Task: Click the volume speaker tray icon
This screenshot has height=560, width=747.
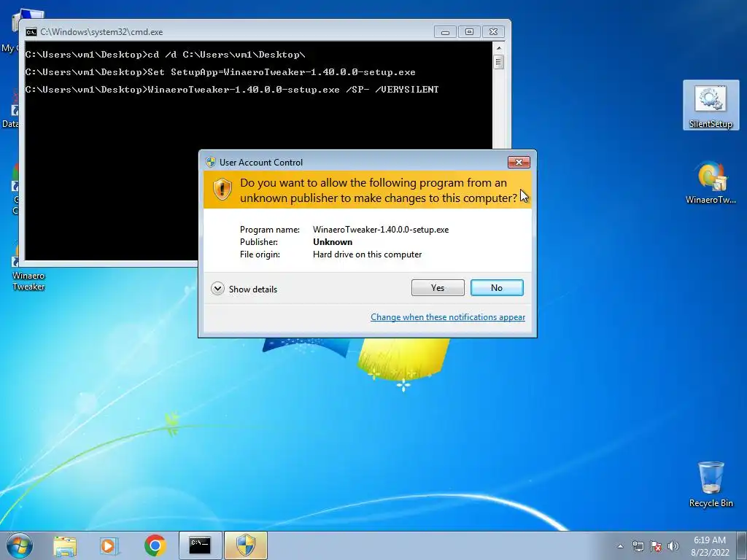Action: pyautogui.click(x=673, y=546)
